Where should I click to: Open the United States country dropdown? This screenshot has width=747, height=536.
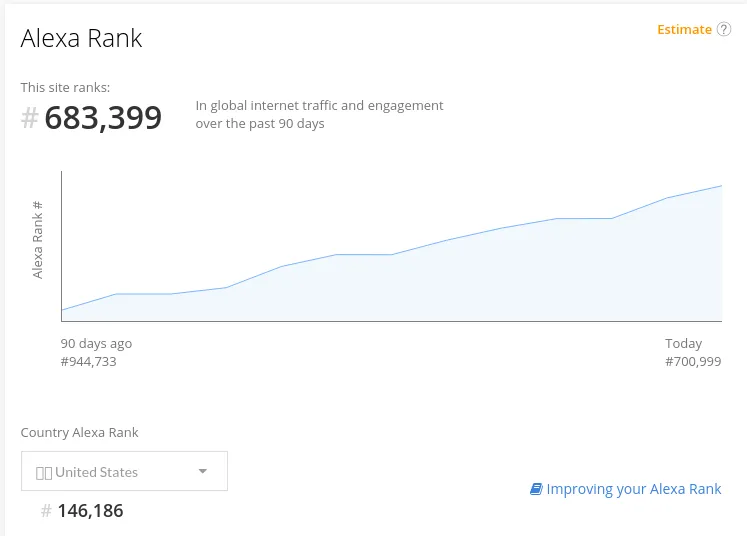(124, 471)
